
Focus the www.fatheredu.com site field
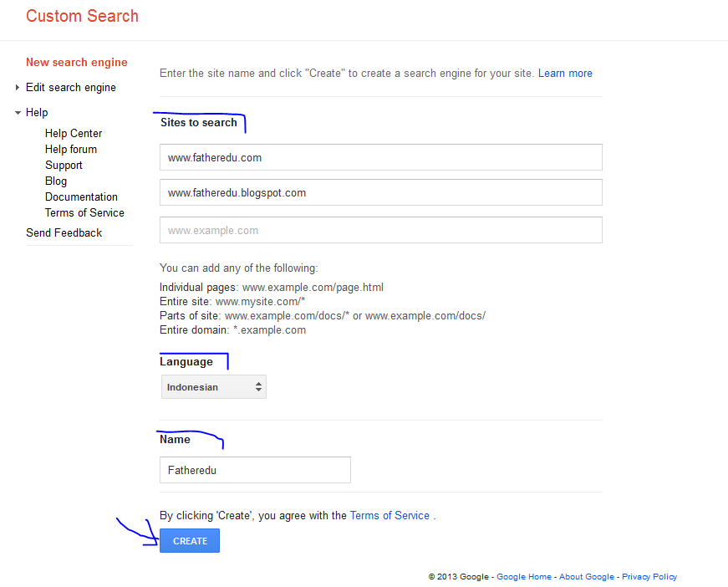(x=380, y=157)
